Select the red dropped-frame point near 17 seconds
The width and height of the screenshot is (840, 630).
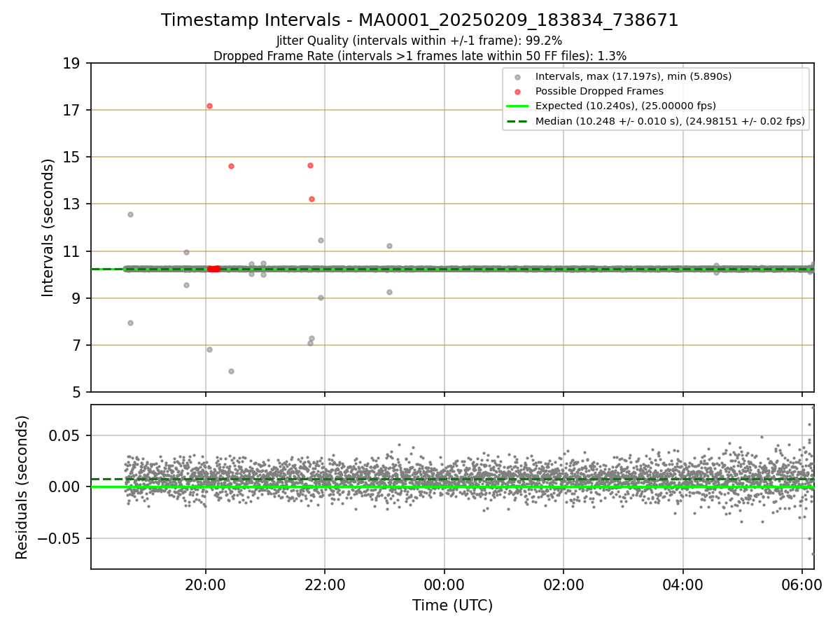209,106
